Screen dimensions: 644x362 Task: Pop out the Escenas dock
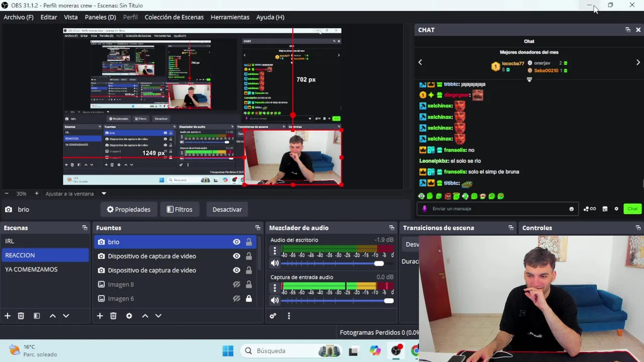point(85,228)
